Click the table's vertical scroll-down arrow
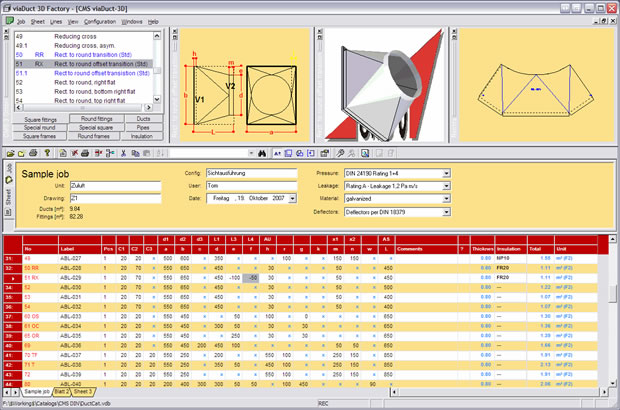The image size is (620, 410). (612, 383)
